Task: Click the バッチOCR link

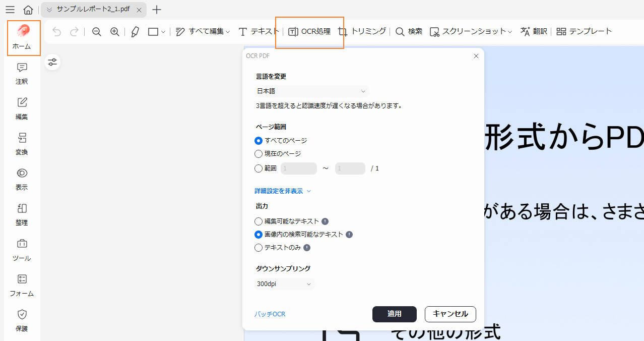Action: point(270,314)
